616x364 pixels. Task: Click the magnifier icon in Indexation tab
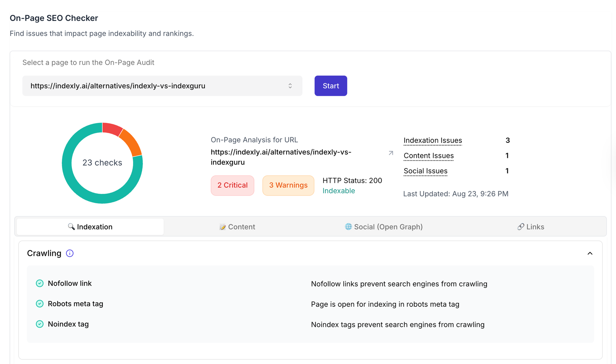pos(71,227)
